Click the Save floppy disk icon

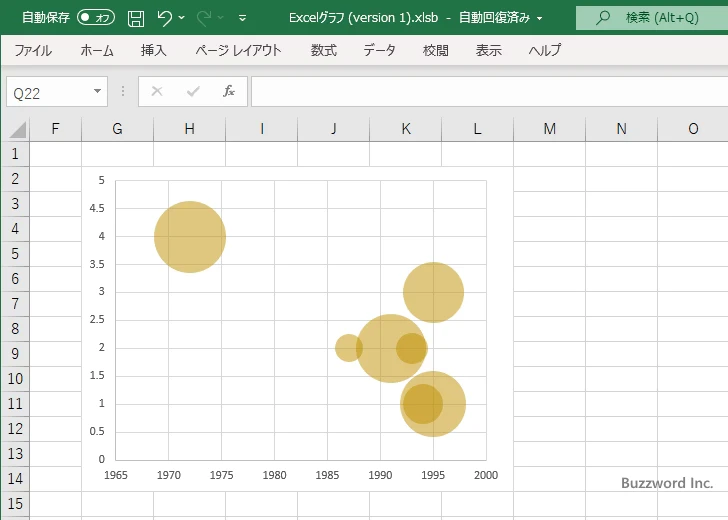136,18
